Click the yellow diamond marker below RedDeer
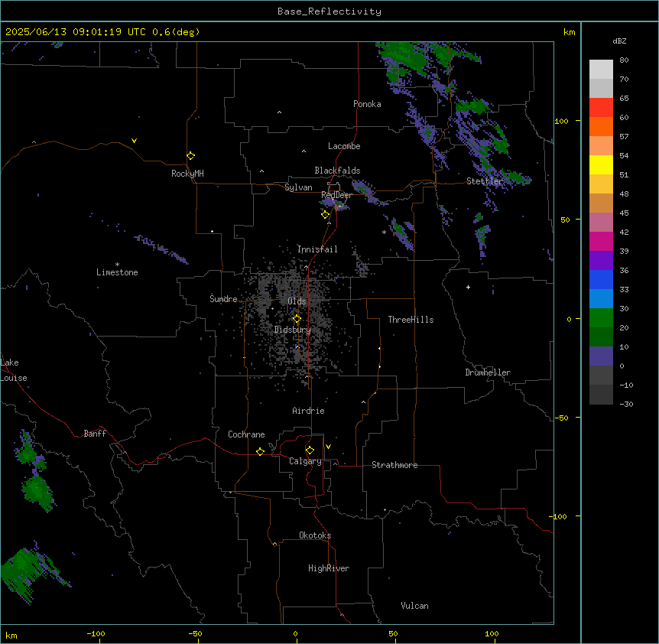Screen dimensions: 659x644 click(325, 215)
